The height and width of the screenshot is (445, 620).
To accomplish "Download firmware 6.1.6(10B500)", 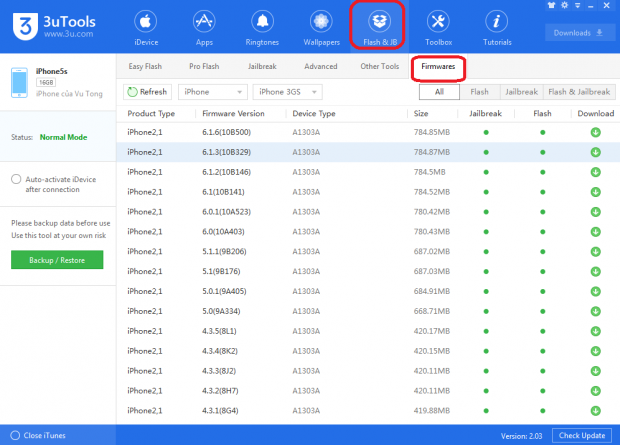I will coord(595,133).
